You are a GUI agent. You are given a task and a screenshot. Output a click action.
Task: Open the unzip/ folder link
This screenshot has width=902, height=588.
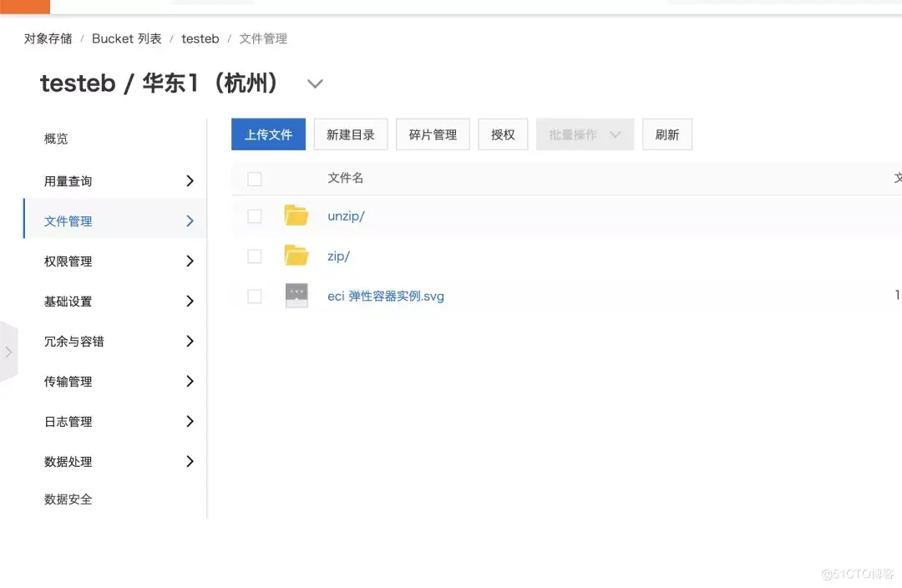point(346,216)
